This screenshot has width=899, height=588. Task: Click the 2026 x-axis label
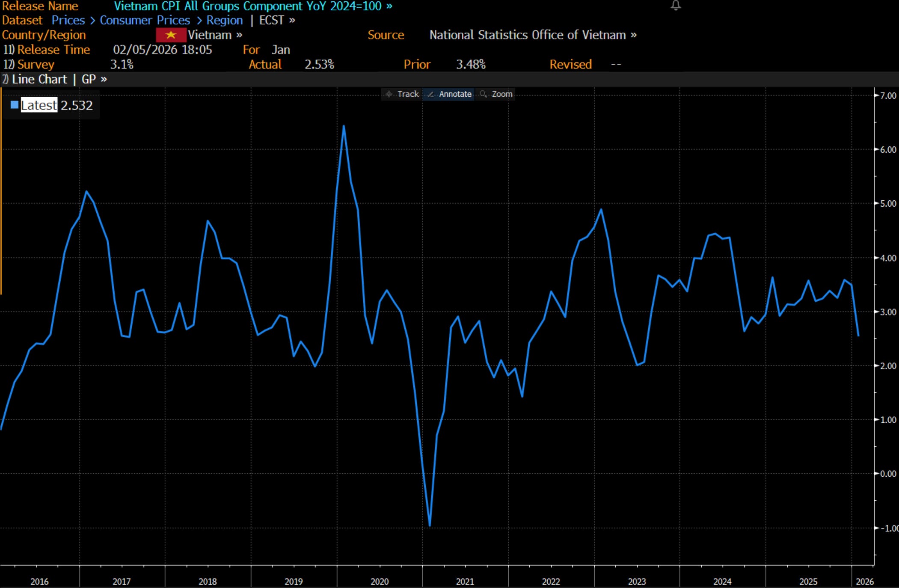pyautogui.click(x=865, y=582)
